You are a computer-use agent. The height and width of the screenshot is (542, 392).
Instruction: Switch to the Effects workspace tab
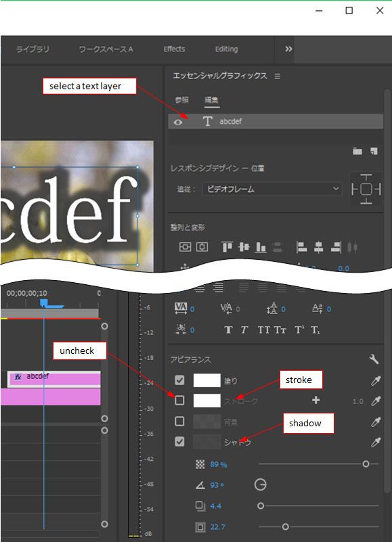coord(174,49)
